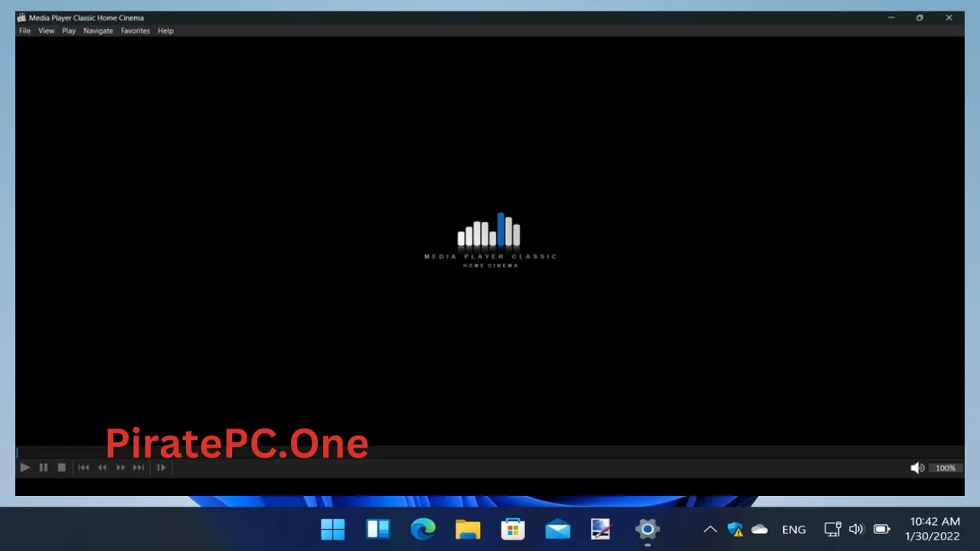The image size is (980, 551).
Task: Click the Play button in player controls
Action: point(25,468)
